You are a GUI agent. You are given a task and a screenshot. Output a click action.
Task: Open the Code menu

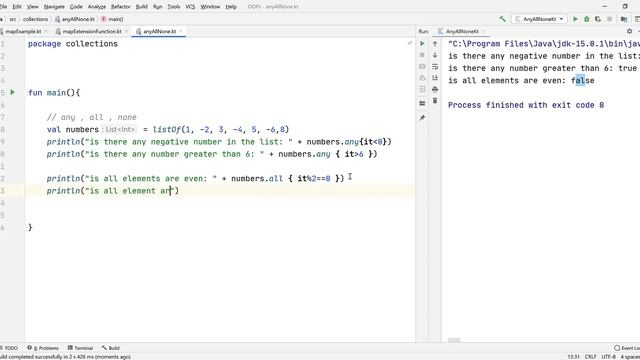point(76,7)
